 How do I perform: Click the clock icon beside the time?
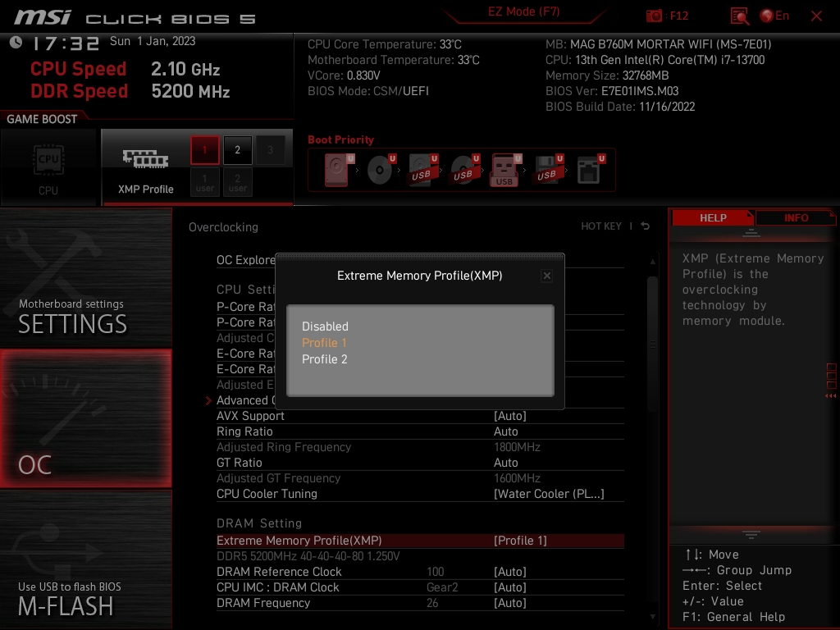(16, 42)
